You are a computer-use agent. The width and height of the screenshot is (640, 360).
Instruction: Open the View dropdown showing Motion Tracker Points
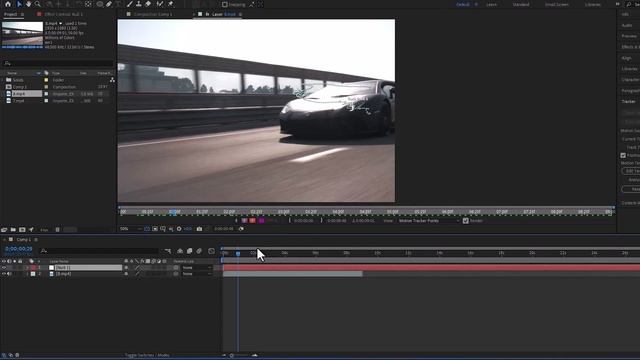click(x=429, y=221)
